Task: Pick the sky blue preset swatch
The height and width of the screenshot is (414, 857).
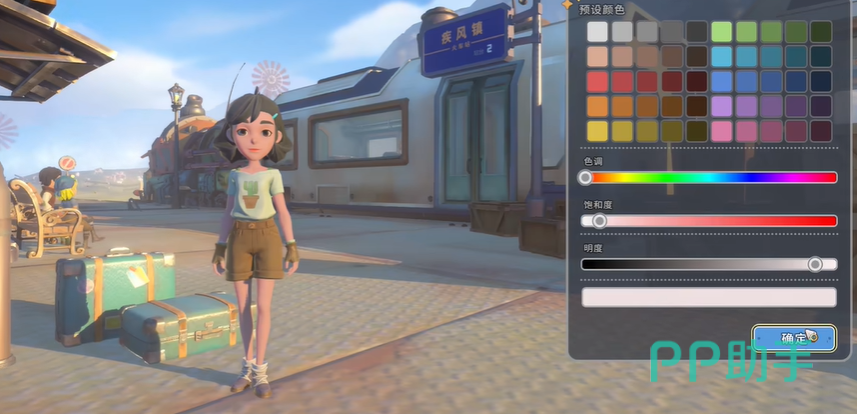Action: [722, 56]
